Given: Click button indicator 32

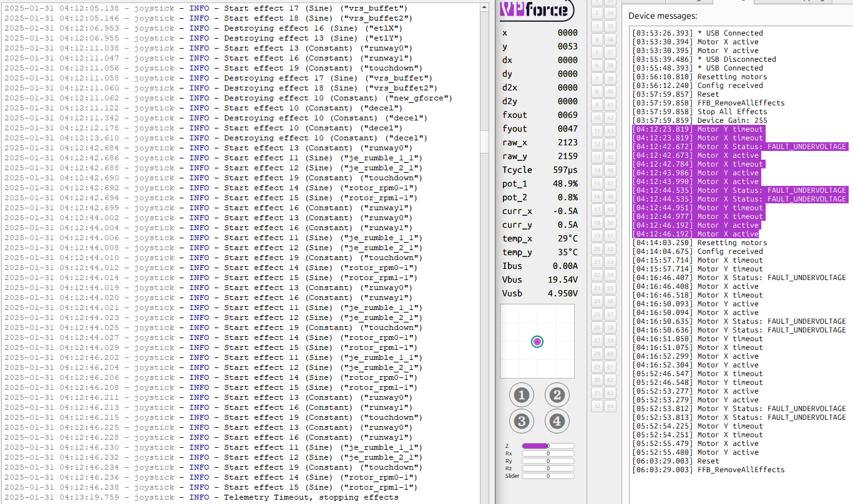Looking at the screenshot, I should click(597, 406).
